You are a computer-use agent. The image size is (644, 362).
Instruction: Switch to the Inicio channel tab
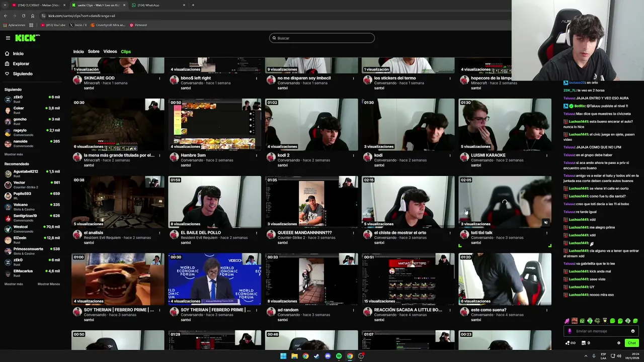coord(78,52)
